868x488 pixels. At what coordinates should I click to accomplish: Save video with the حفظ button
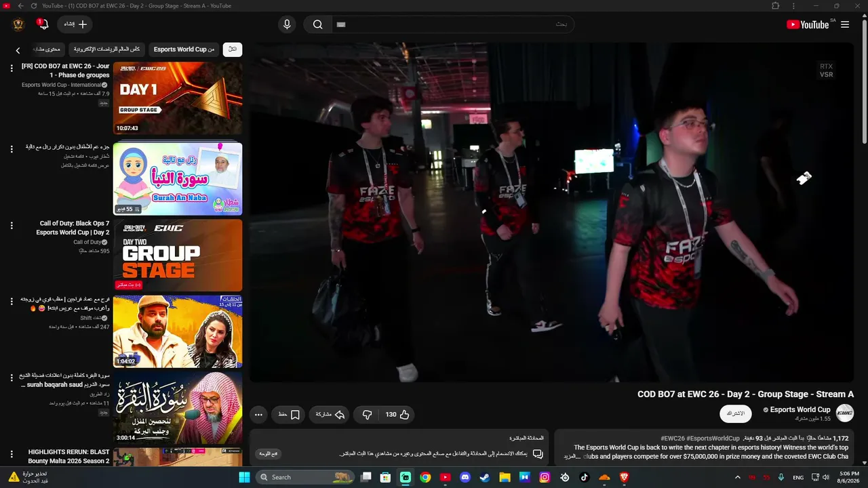[289, 415]
